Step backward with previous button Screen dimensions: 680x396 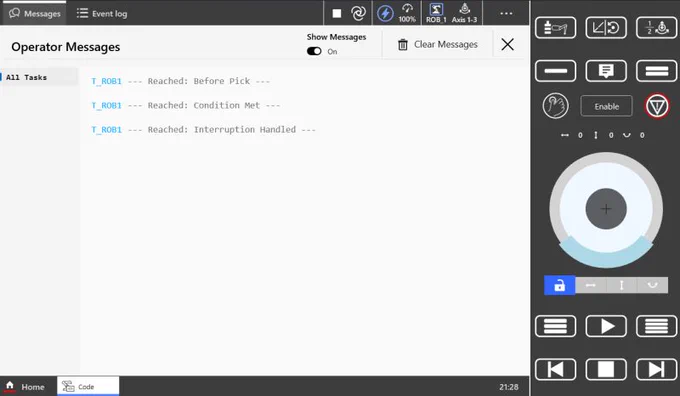coord(556,370)
